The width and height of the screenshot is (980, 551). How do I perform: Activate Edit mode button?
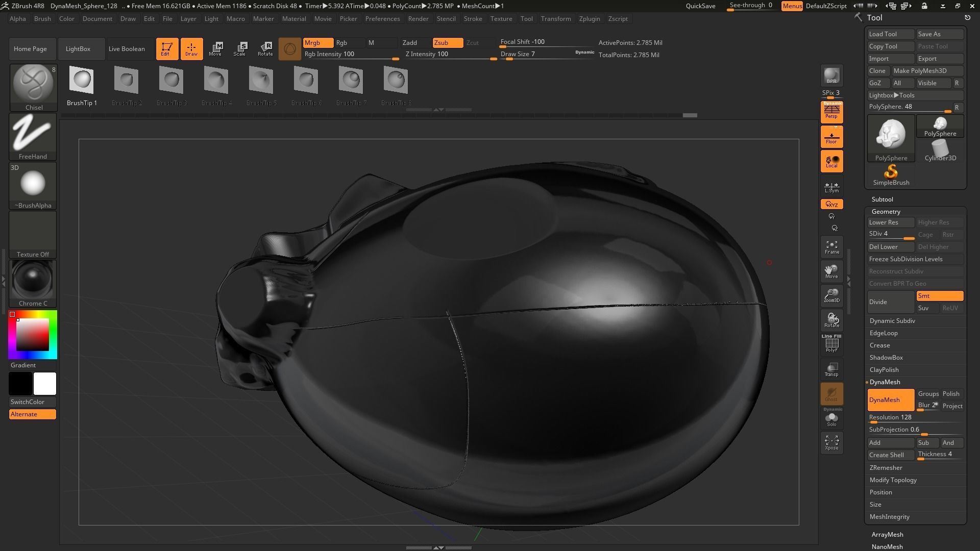pyautogui.click(x=167, y=49)
